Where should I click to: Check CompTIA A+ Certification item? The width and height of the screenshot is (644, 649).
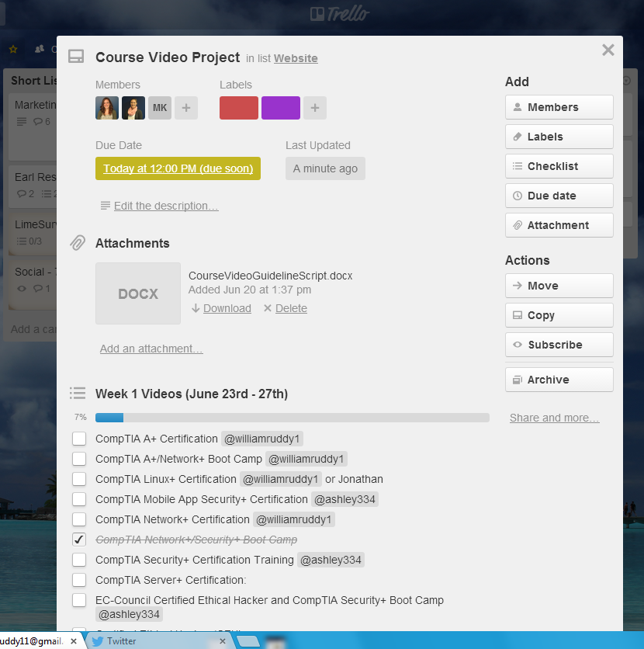(x=79, y=439)
